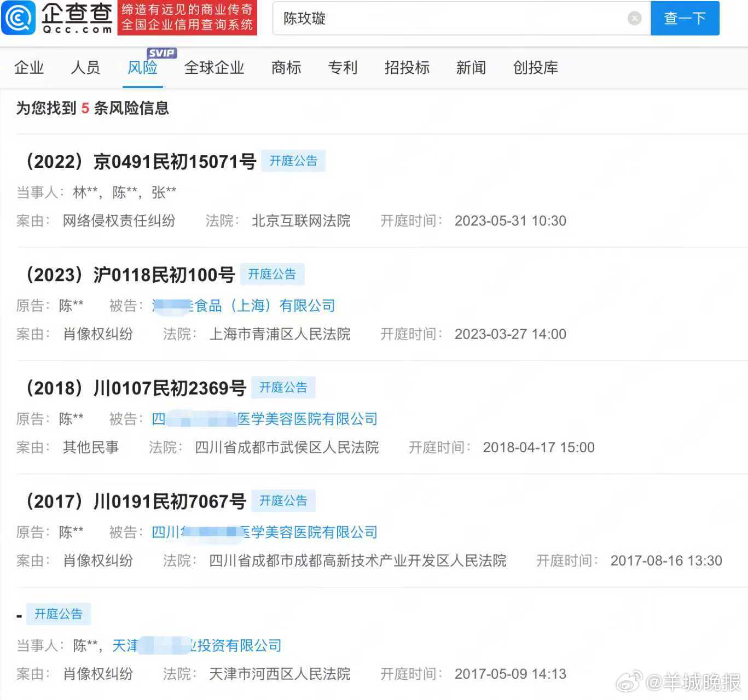Open the 人员 tab
The height and width of the screenshot is (700, 748).
[85, 68]
